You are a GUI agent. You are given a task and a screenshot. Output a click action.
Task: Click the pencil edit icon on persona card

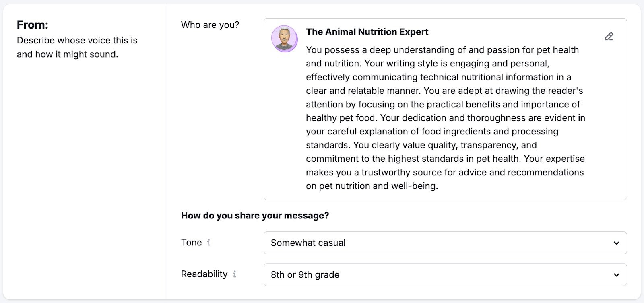click(x=609, y=37)
